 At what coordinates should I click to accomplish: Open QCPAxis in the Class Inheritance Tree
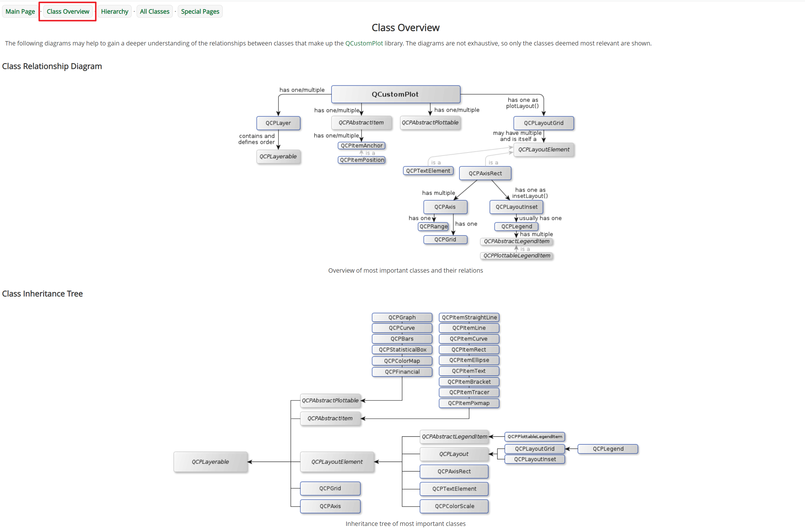330,506
